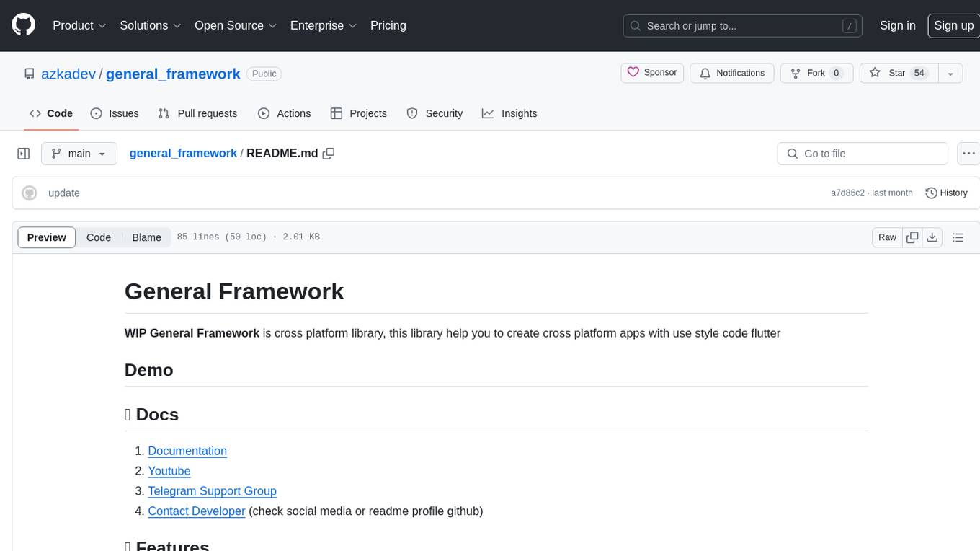
Task: Switch to the Code tab
Action: [51, 113]
